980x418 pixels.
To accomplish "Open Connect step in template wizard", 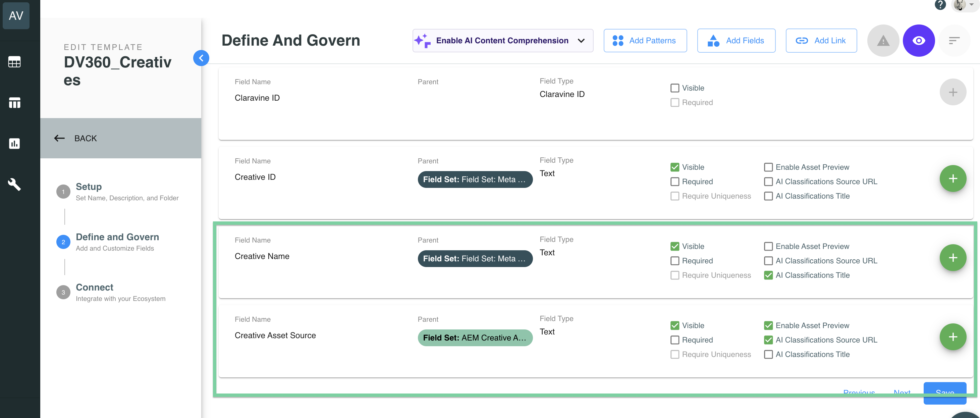I will pos(111,293).
